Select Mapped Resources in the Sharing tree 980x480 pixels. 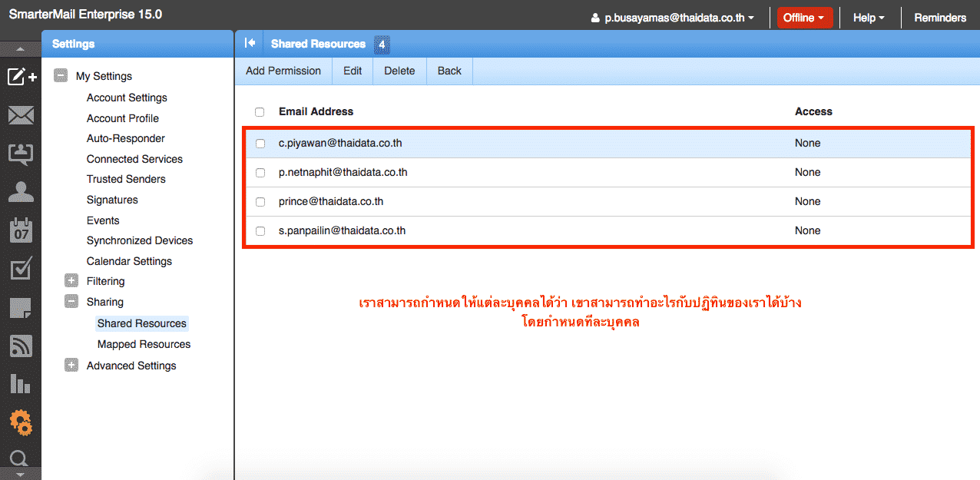pos(144,344)
